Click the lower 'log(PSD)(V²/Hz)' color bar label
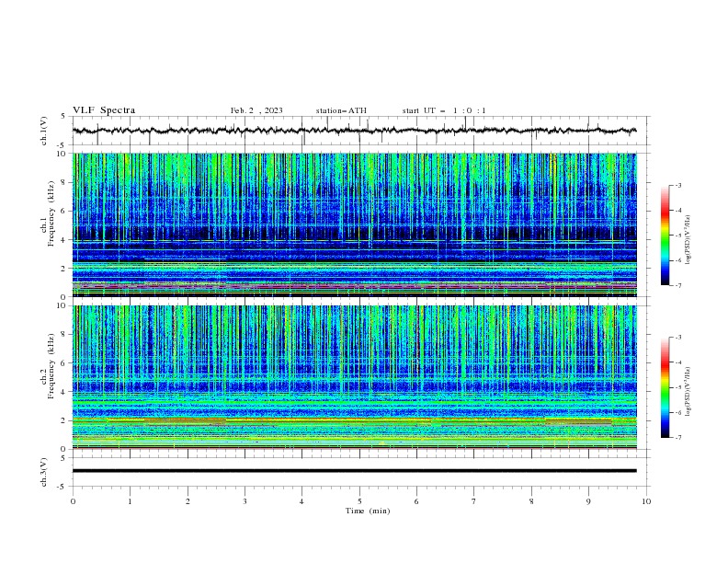The width and height of the screenshot is (728, 563). 688,392
